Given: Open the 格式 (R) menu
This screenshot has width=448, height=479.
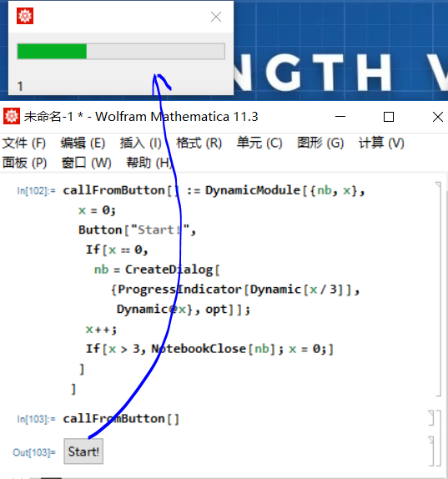Looking at the screenshot, I should (x=199, y=143).
